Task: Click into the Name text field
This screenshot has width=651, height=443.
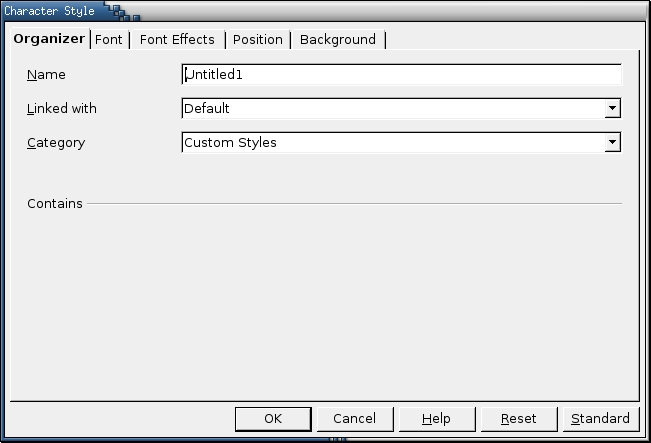Action: (401, 75)
